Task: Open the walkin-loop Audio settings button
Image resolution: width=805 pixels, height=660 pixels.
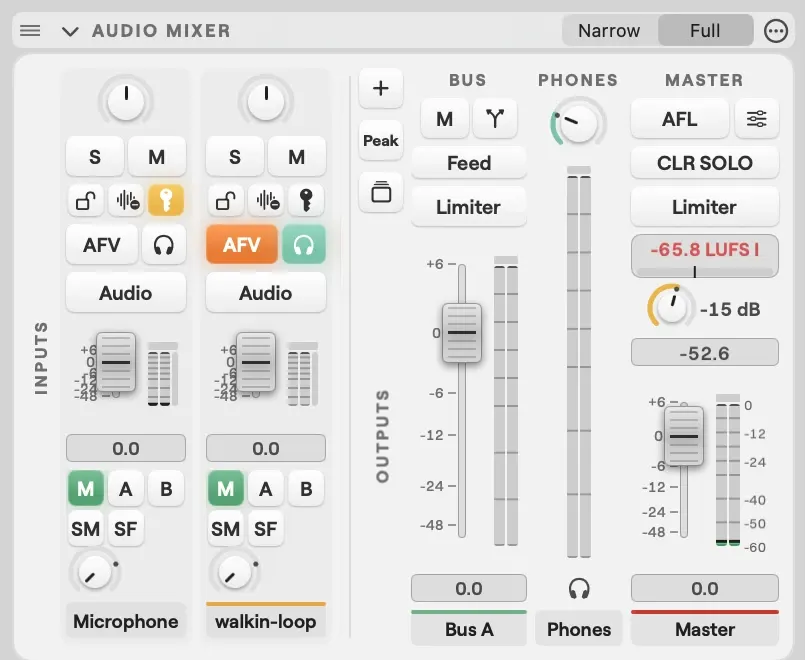Action: pyautogui.click(x=266, y=293)
